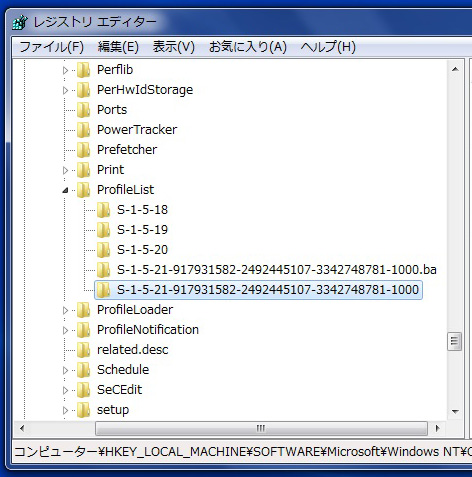
Task: Open the お気に入り(A) menu
Action: 248,47
